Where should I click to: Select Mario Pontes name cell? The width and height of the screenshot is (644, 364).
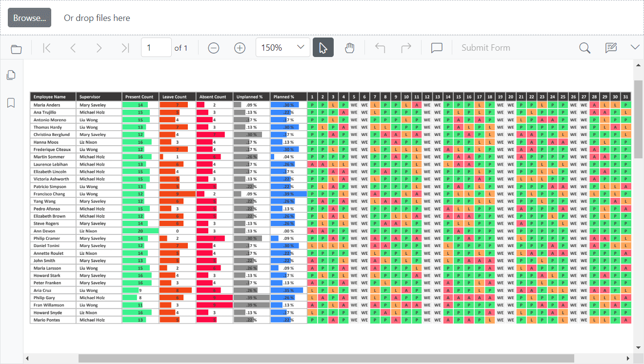pyautogui.click(x=53, y=320)
